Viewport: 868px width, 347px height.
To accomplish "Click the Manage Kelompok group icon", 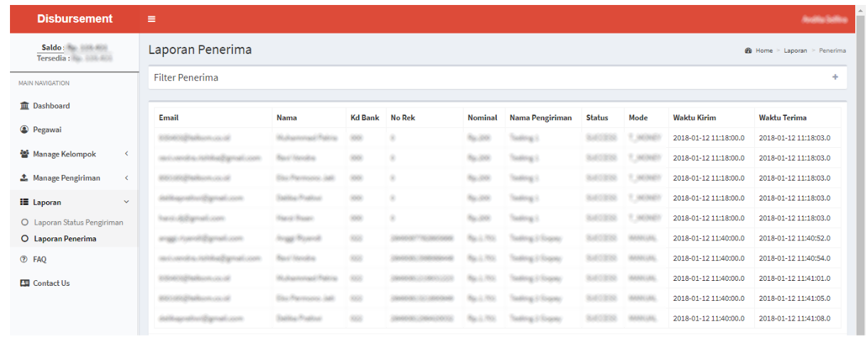I will pos(25,154).
